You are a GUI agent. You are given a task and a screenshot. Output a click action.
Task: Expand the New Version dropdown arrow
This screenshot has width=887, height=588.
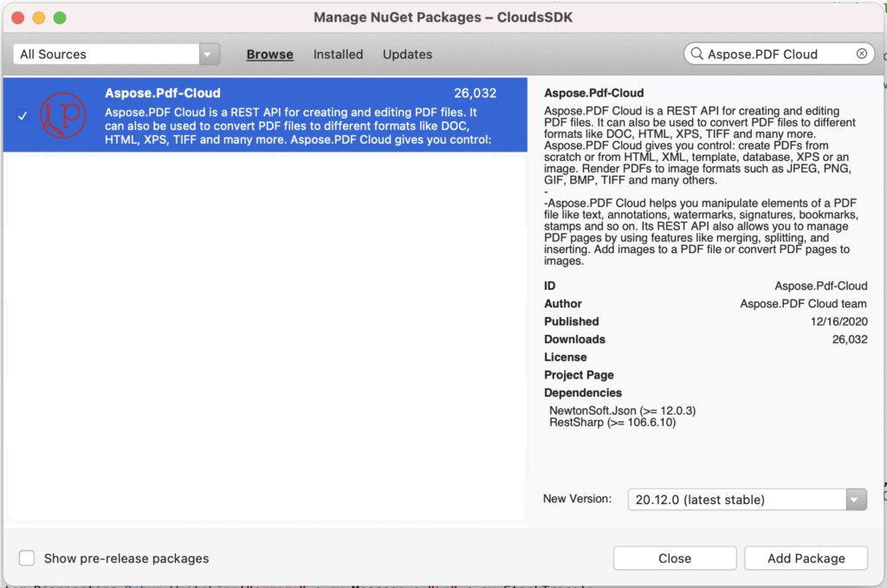[856, 500]
